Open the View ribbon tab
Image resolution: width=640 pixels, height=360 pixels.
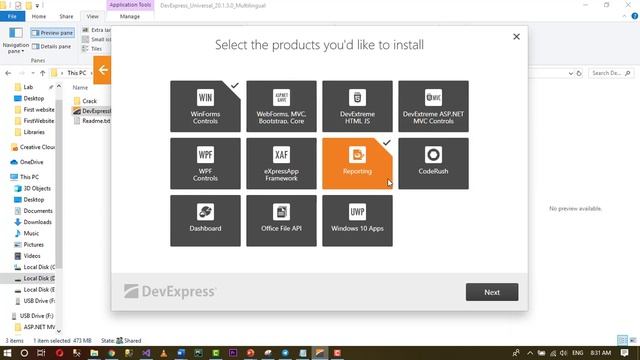92,16
